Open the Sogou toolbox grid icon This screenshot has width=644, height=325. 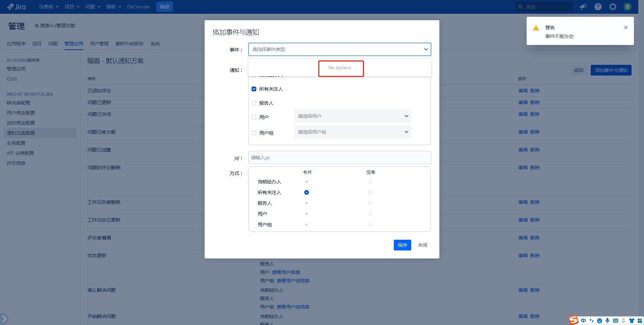(x=640, y=321)
